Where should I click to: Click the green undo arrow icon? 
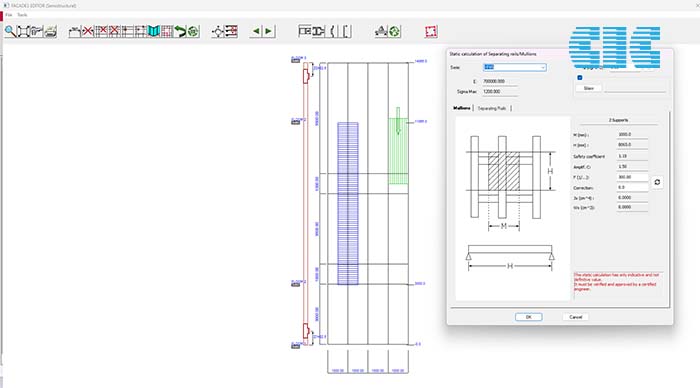[x=180, y=31]
